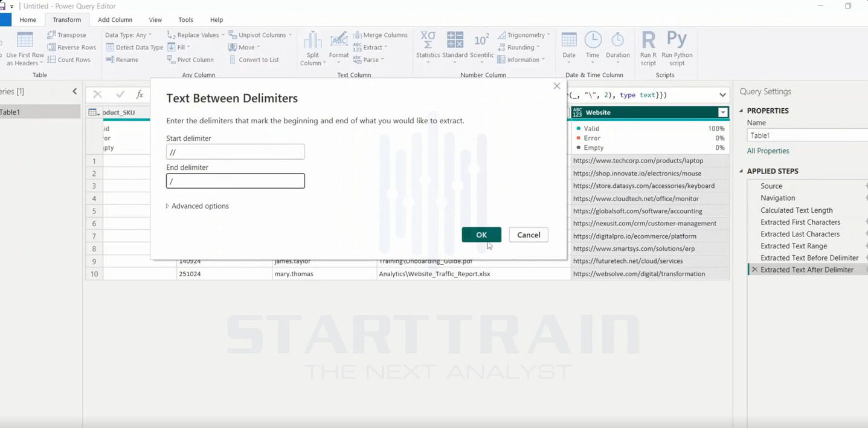Image resolution: width=868 pixels, height=428 pixels.
Task: Collapse the PROPERTIES section
Action: pos(742,111)
